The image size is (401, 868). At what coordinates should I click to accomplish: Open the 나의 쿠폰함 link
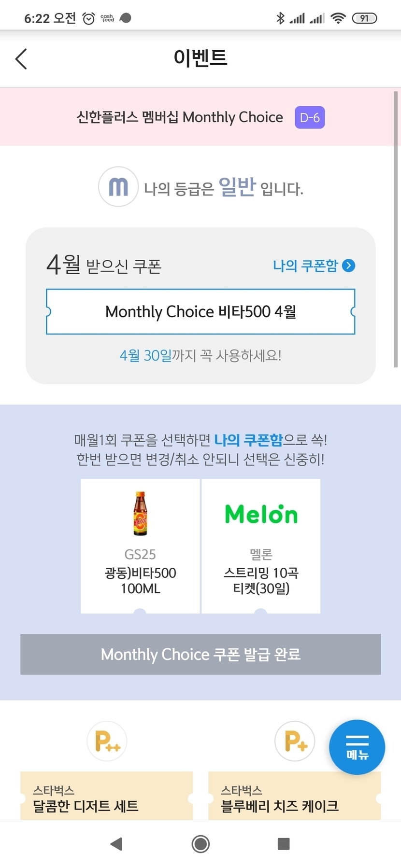(305, 266)
